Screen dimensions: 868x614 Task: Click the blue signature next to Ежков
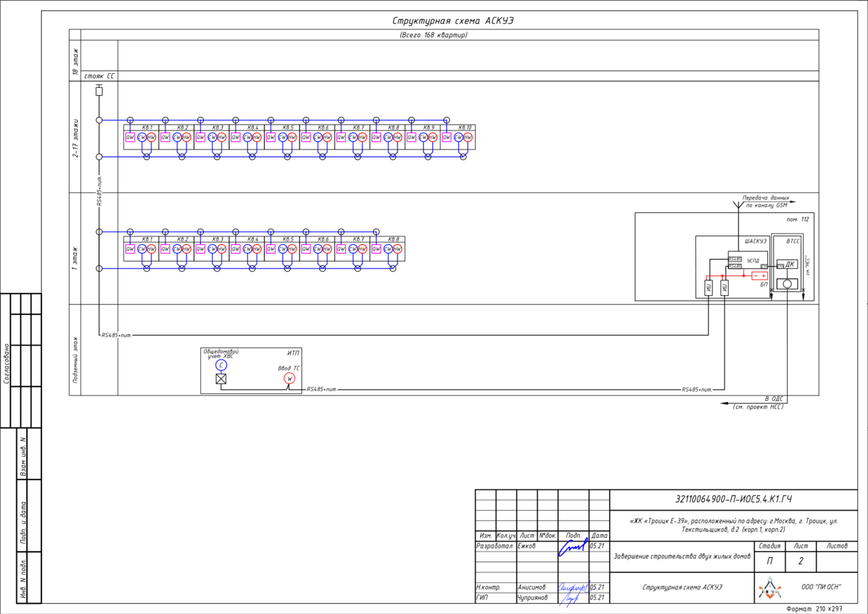(573, 547)
